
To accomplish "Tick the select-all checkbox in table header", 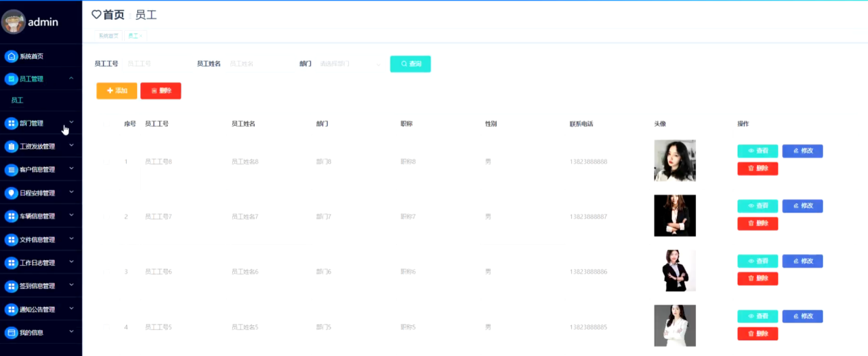I will 106,124.
